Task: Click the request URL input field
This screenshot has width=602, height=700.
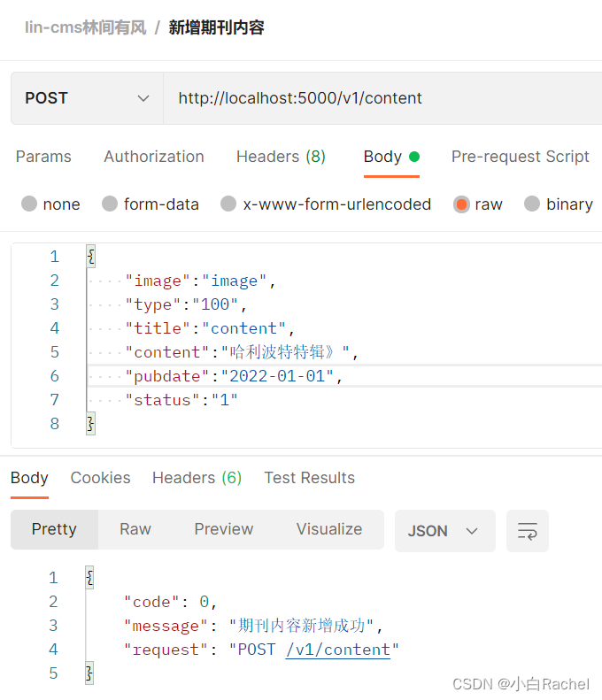Action: (381, 98)
